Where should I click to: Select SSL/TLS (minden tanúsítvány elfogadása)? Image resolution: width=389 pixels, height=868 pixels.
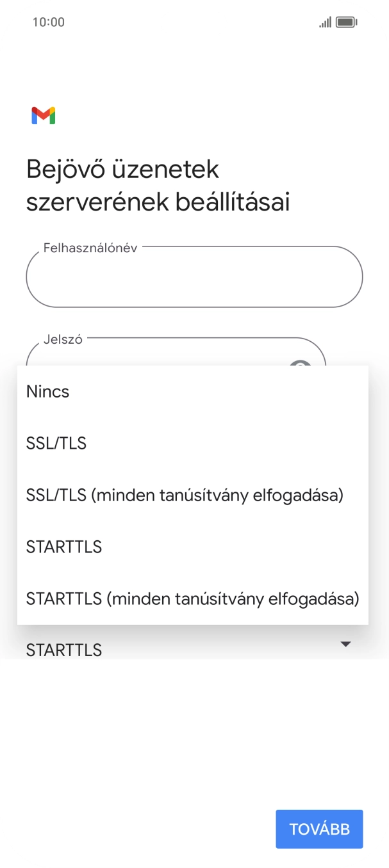tap(185, 495)
